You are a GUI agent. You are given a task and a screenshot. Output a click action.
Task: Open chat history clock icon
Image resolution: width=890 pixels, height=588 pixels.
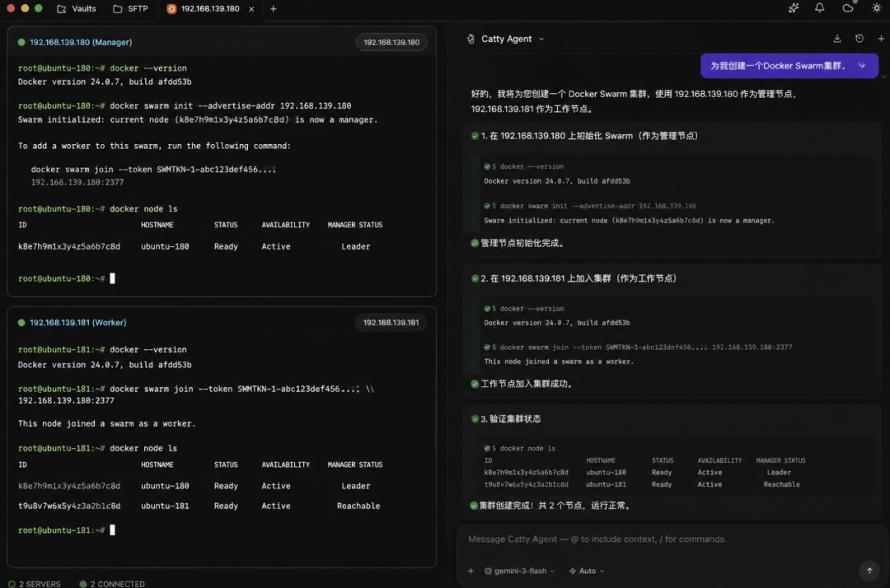[860, 39]
